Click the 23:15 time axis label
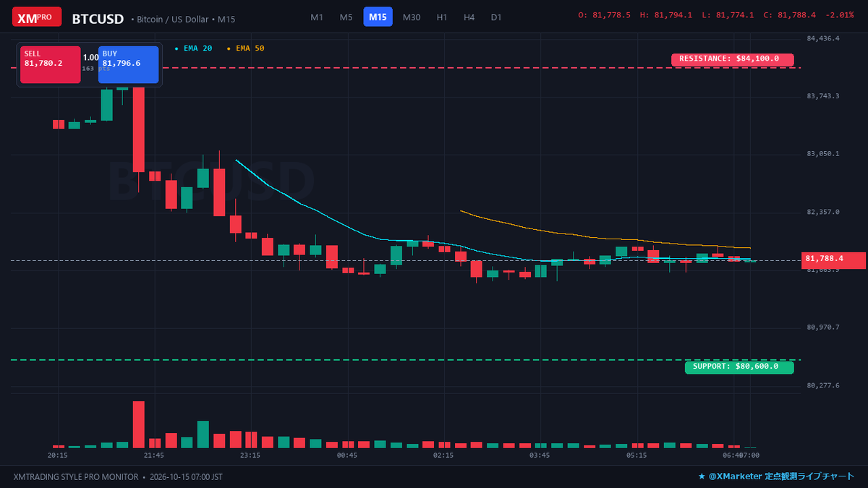This screenshot has width=868, height=488. pos(250,455)
